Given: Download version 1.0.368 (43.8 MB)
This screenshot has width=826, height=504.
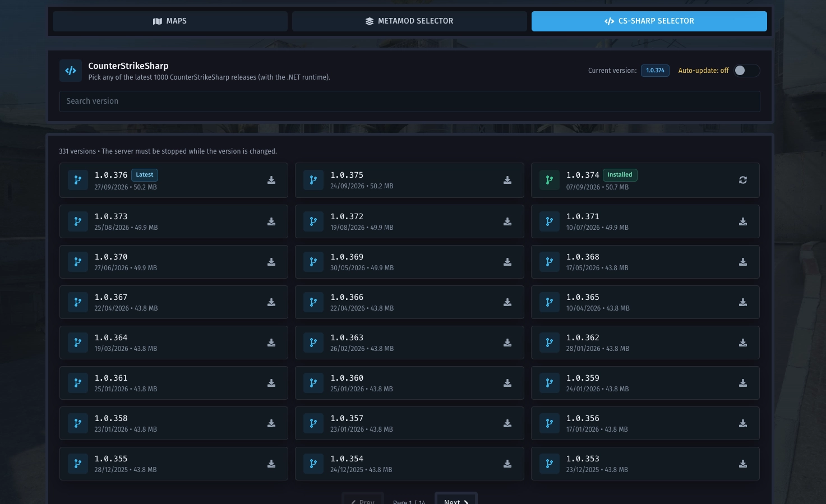Looking at the screenshot, I should click(743, 262).
